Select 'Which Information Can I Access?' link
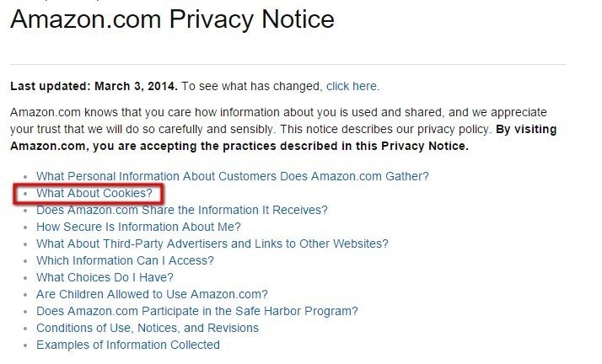602x364 pixels. point(125,261)
